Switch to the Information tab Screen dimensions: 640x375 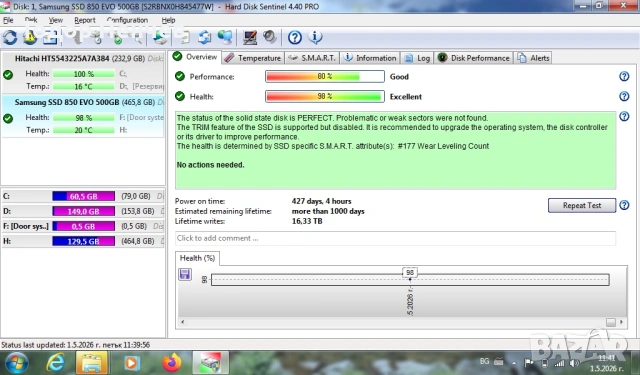click(x=370, y=58)
